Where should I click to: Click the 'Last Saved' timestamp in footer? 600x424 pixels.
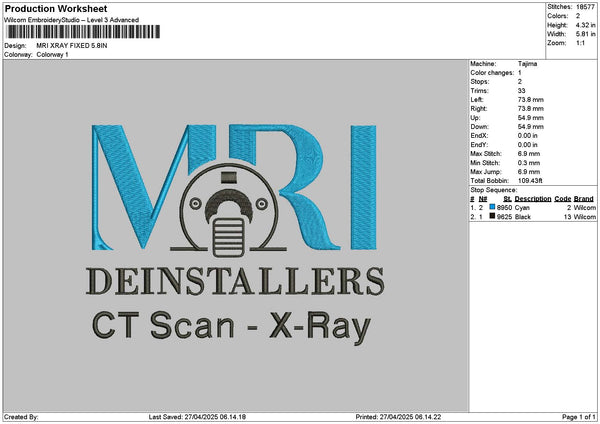click(197, 417)
